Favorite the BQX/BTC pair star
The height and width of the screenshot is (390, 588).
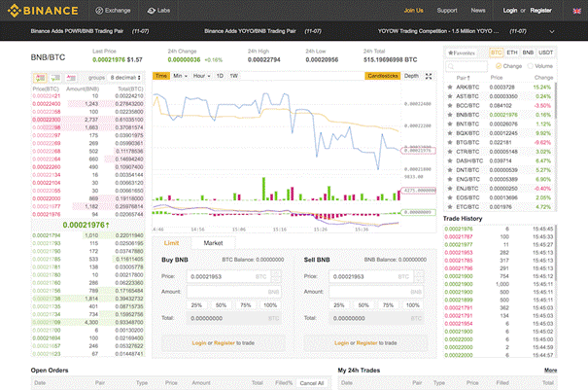pyautogui.click(x=450, y=133)
